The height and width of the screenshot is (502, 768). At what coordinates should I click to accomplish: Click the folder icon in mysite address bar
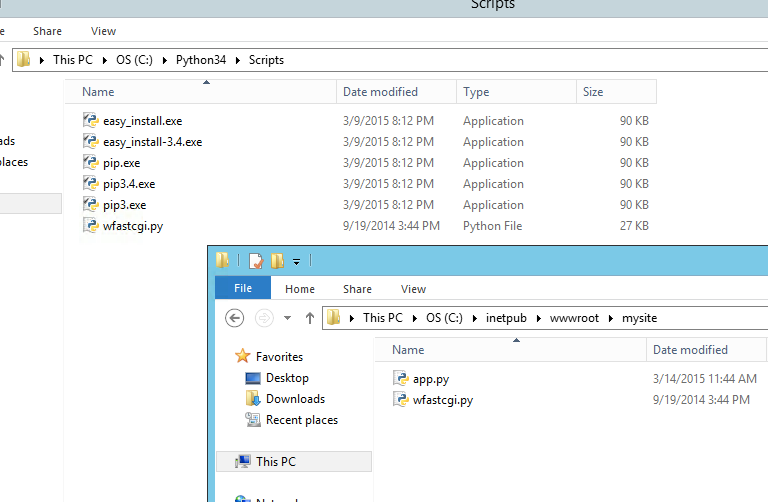click(334, 318)
